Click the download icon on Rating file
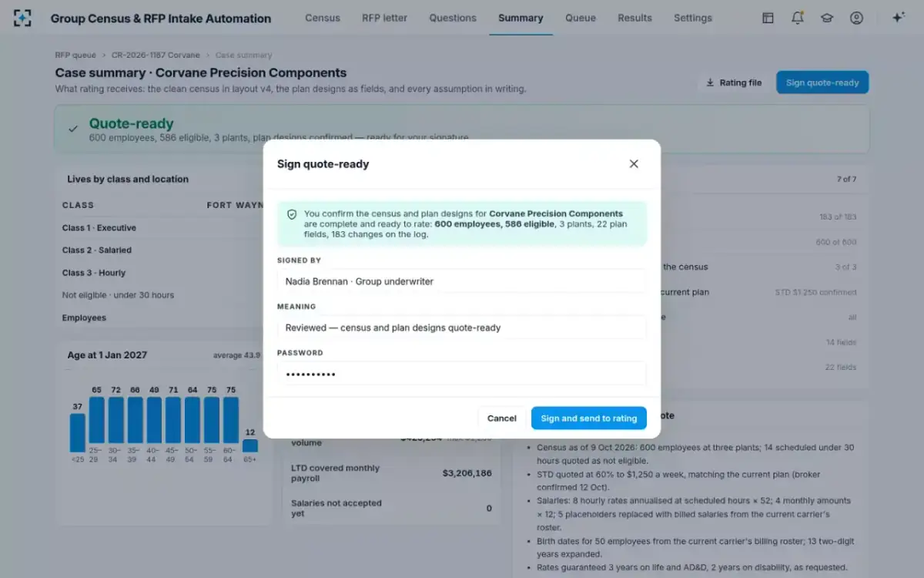Screen dimensions: 924x578 pos(710,82)
